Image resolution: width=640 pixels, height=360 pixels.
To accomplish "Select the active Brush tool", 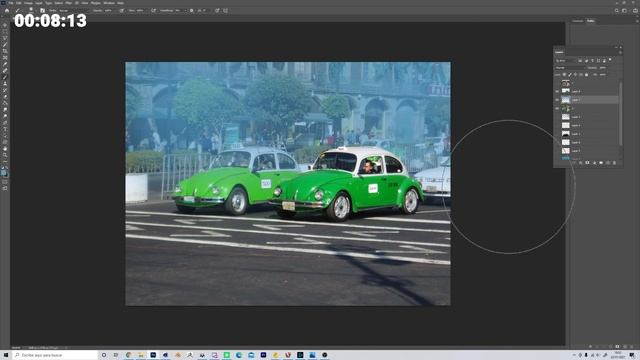I will (5, 77).
